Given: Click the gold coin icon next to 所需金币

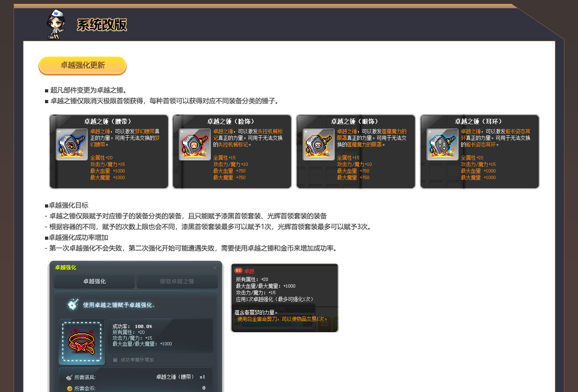Looking at the screenshot, I should tap(69, 388).
